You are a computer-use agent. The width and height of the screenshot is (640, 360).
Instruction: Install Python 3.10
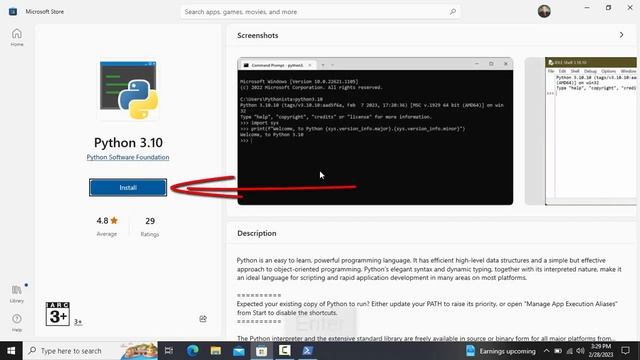(128, 187)
